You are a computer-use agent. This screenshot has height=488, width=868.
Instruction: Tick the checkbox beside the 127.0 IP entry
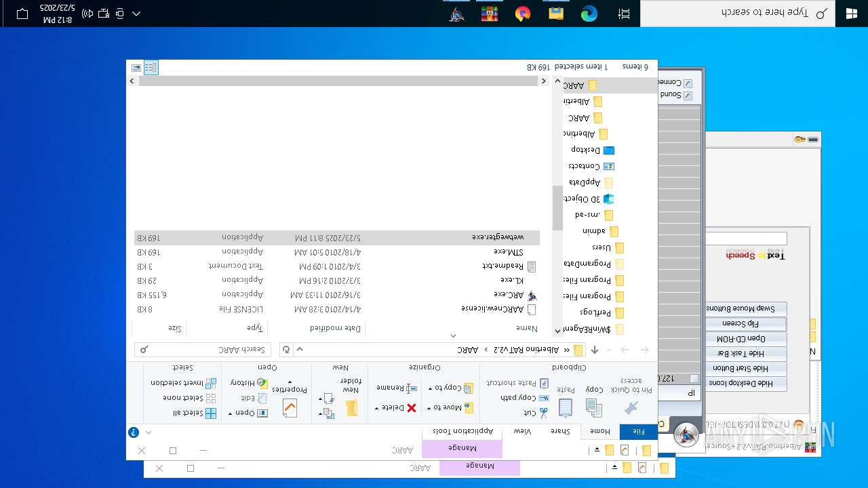point(694,379)
